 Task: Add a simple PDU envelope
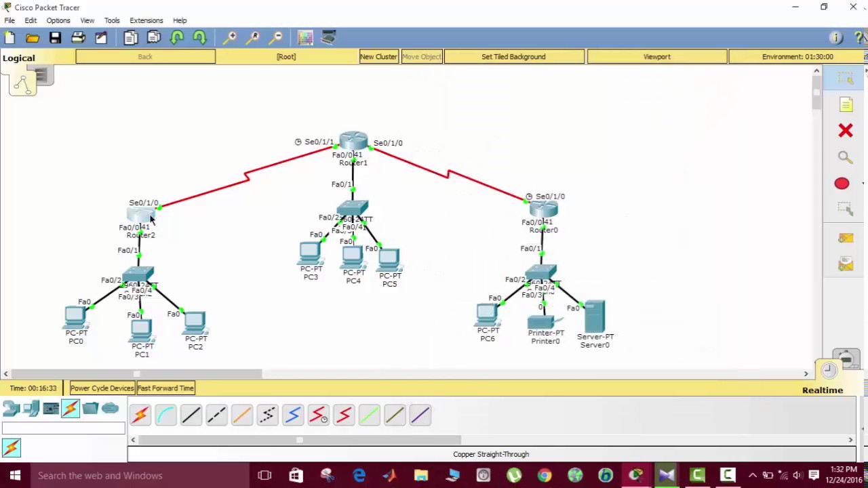pos(845,239)
